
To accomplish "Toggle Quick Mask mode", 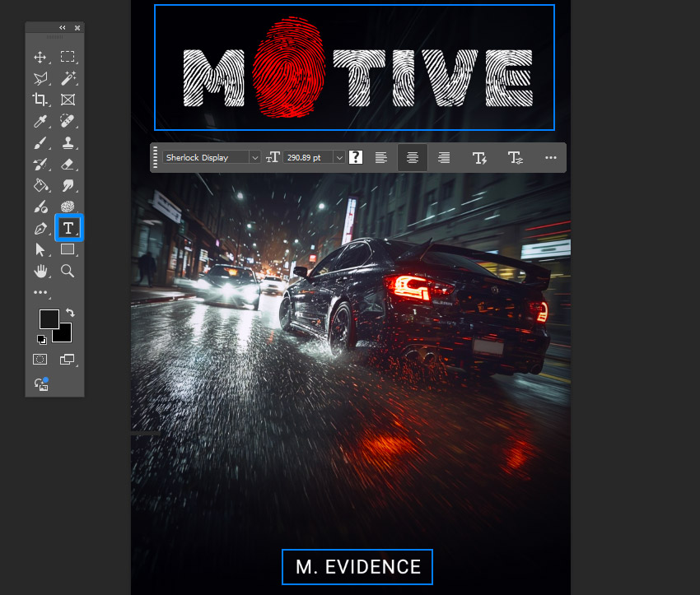I will pos(40,360).
